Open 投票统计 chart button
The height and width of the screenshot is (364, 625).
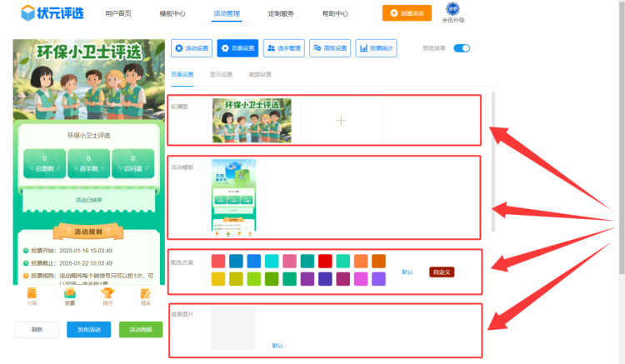coord(376,48)
